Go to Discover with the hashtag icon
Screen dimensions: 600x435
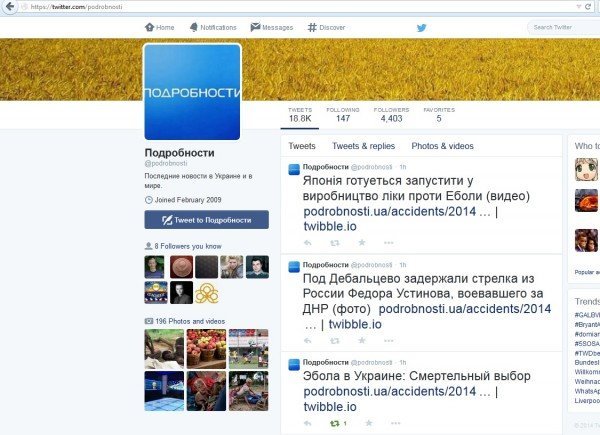[x=326, y=28]
